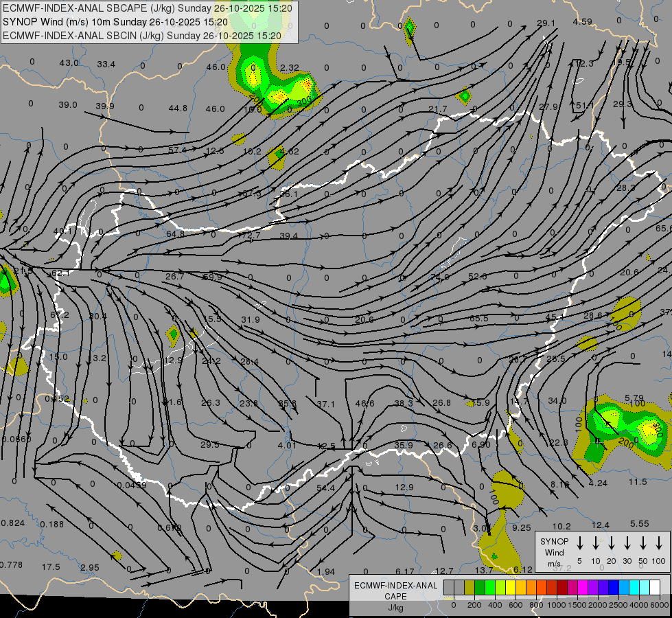The height and width of the screenshot is (618, 672).
Task: Click the 20 m/s wind arrow in legend
Action: point(611,543)
